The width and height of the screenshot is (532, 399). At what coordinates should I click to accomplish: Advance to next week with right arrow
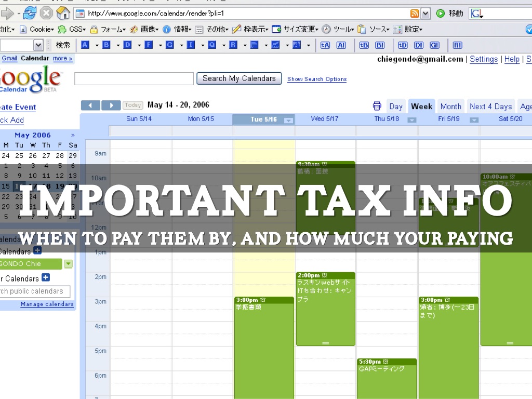click(111, 105)
